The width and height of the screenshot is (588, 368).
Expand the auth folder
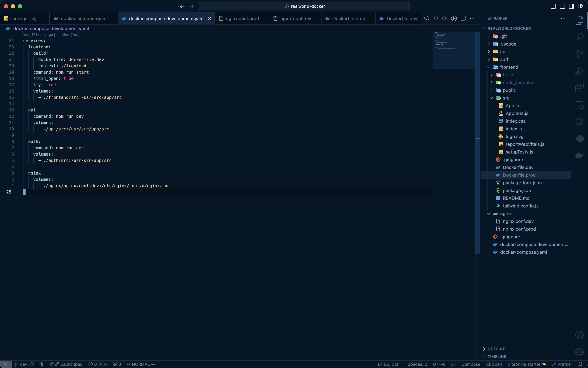pyautogui.click(x=526, y=59)
